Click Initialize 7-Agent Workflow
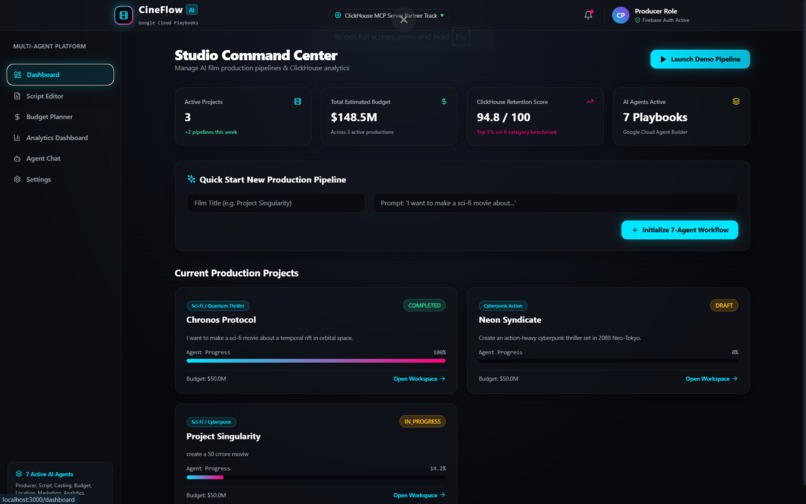 point(680,230)
